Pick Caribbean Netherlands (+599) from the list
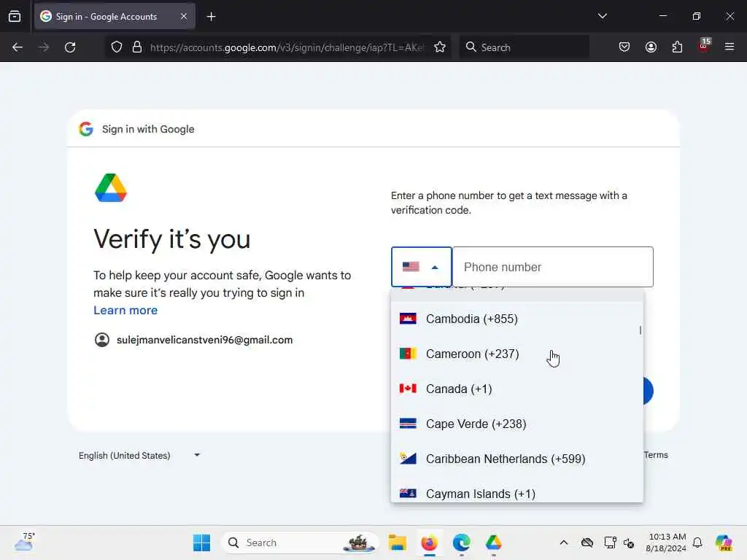Image resolution: width=747 pixels, height=560 pixels. [517, 459]
